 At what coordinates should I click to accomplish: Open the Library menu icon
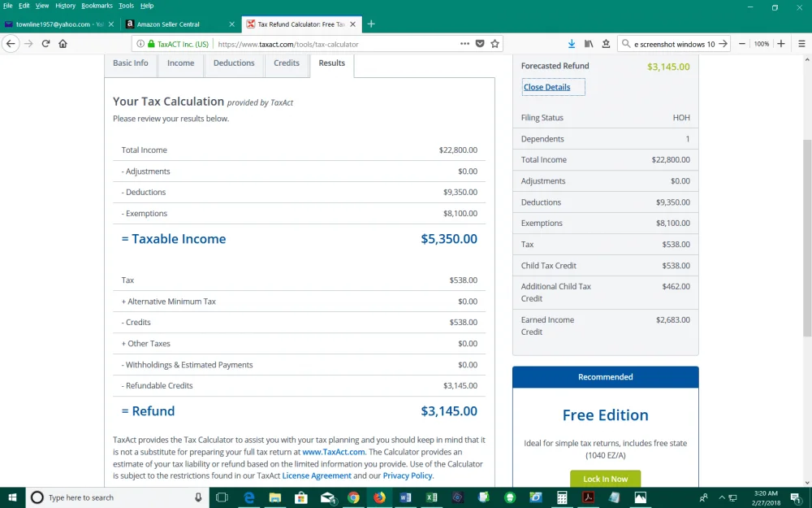click(589, 44)
